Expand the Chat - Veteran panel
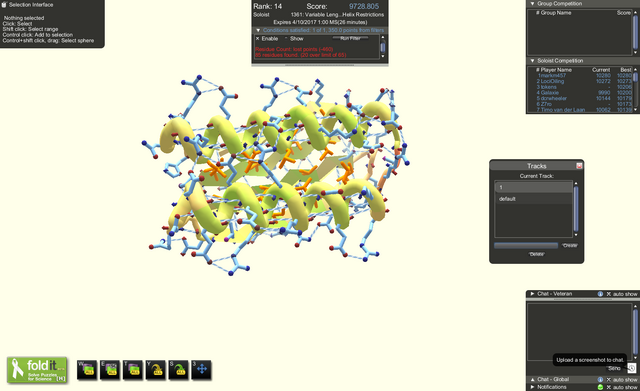The height and width of the screenshot is (391, 640). pos(532,294)
